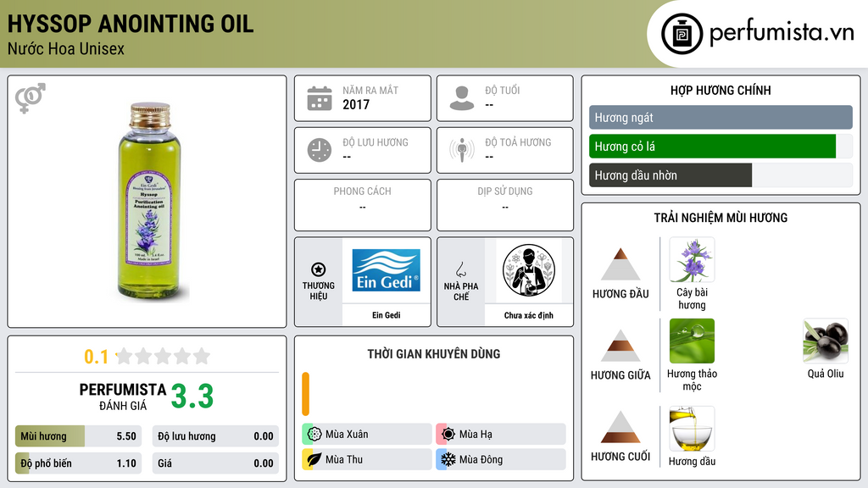Click the nose icon above Nhà pha chế
The image size is (868, 488).
[x=460, y=269]
